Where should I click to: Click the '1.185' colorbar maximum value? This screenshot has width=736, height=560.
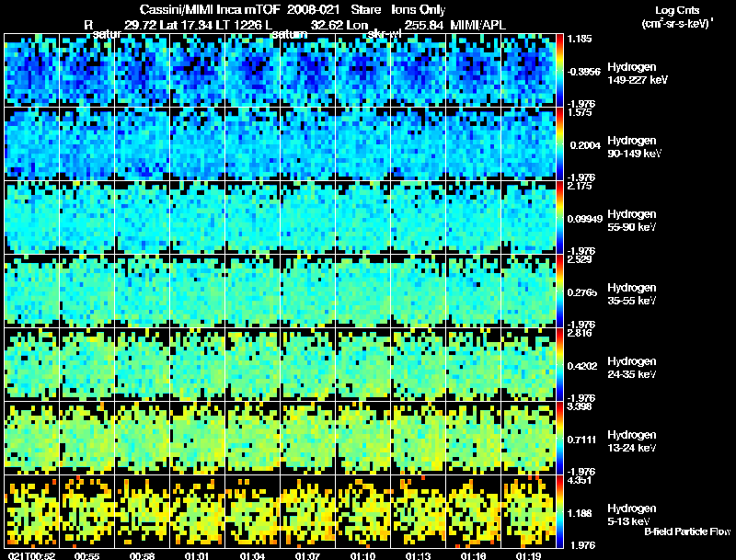tap(580, 39)
